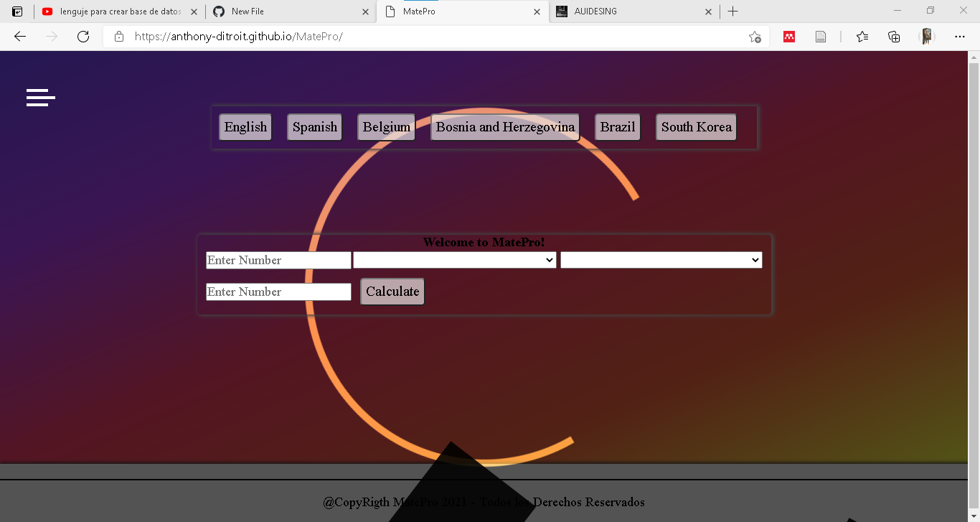Reload the MatePro page
The width and height of the screenshot is (980, 522).
click(83, 37)
